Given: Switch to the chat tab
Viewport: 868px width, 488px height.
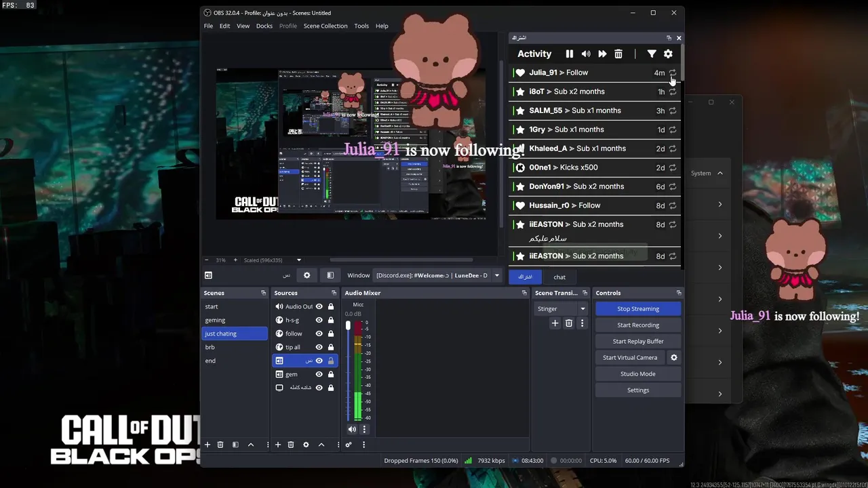Looking at the screenshot, I should tap(559, 277).
